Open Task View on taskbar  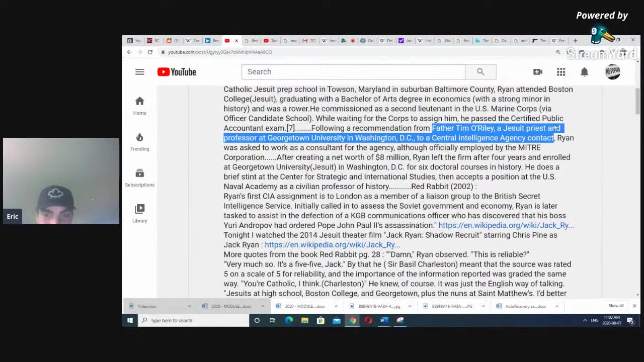point(273,320)
